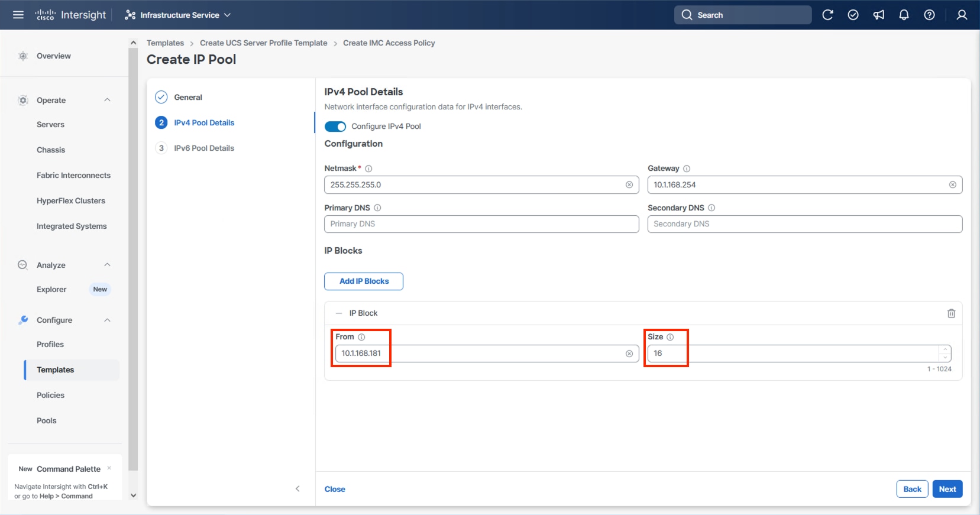980x515 pixels.
Task: Click the Secondary DNS input field
Action: coord(805,224)
